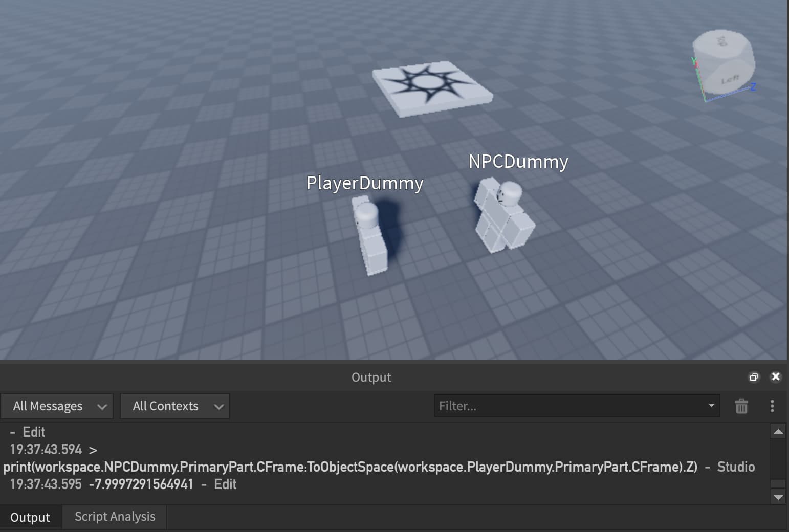This screenshot has width=789, height=532.
Task: Open the All Contexts dropdown
Action: tap(175, 406)
